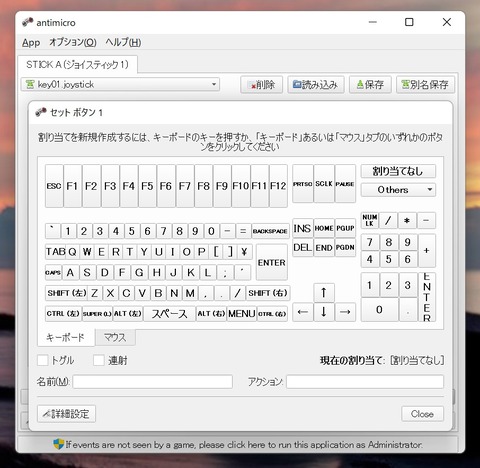Screen dimensions: 480x468
Task: Open the オプション(O) menu
Action: pyautogui.click(x=73, y=42)
